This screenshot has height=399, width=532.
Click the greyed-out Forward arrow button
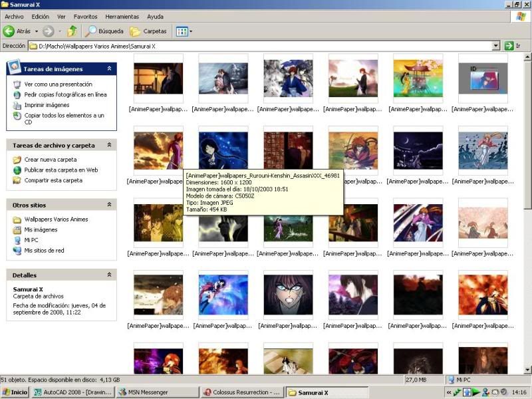click(x=48, y=31)
